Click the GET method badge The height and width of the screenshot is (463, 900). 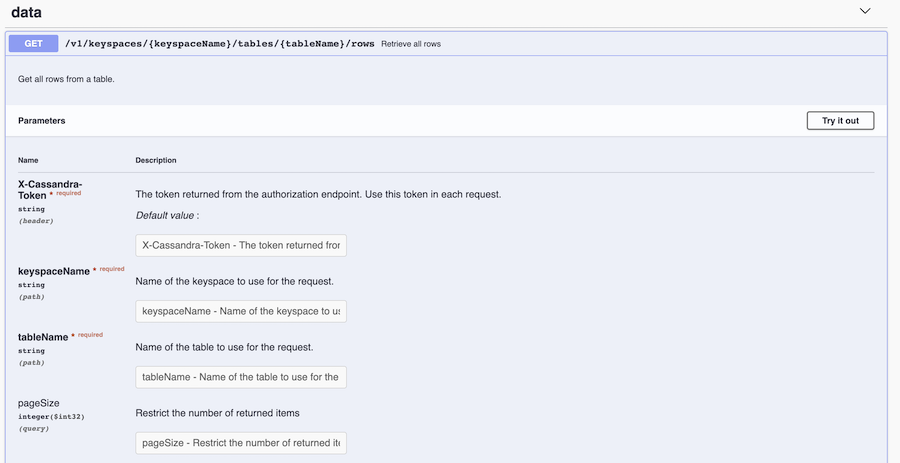click(x=33, y=44)
